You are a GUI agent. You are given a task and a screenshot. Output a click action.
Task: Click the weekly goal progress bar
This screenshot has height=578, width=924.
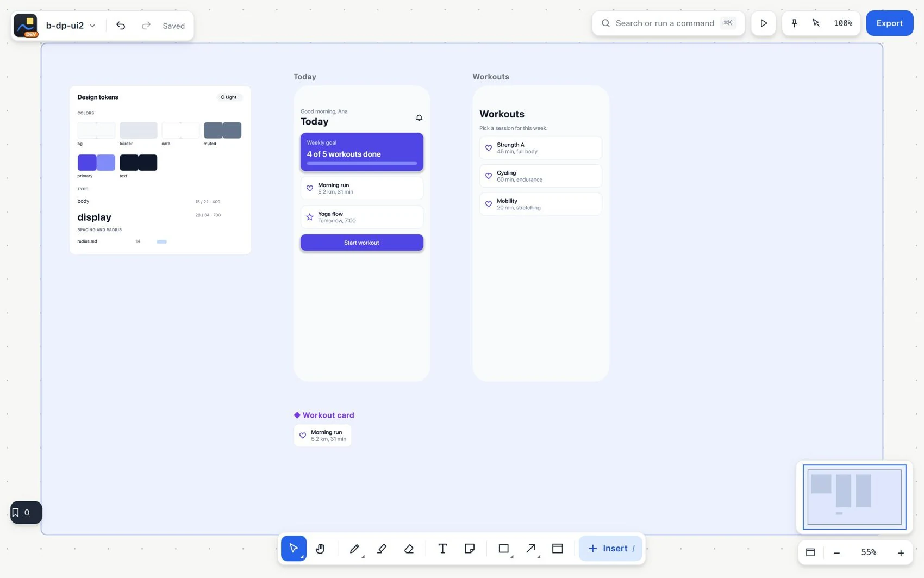point(362,163)
